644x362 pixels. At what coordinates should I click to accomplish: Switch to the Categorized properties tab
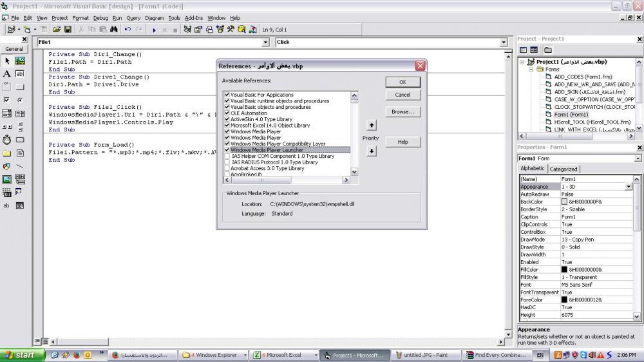[563, 169]
